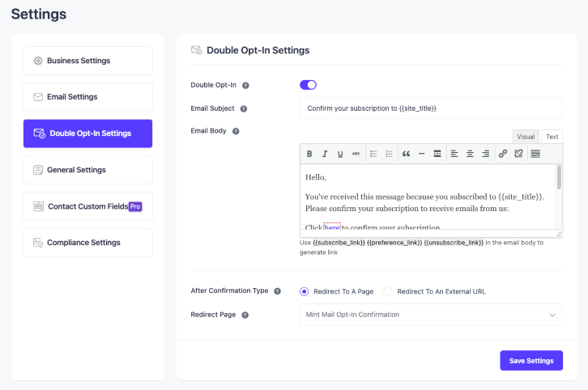Click the Email Settings envelope icon
This screenshot has height=390, width=588.
coord(38,97)
